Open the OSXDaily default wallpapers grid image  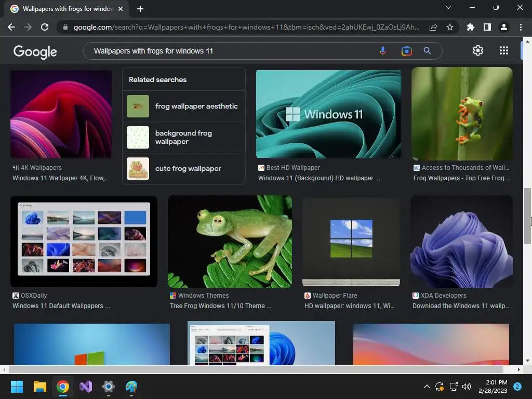[x=84, y=242]
